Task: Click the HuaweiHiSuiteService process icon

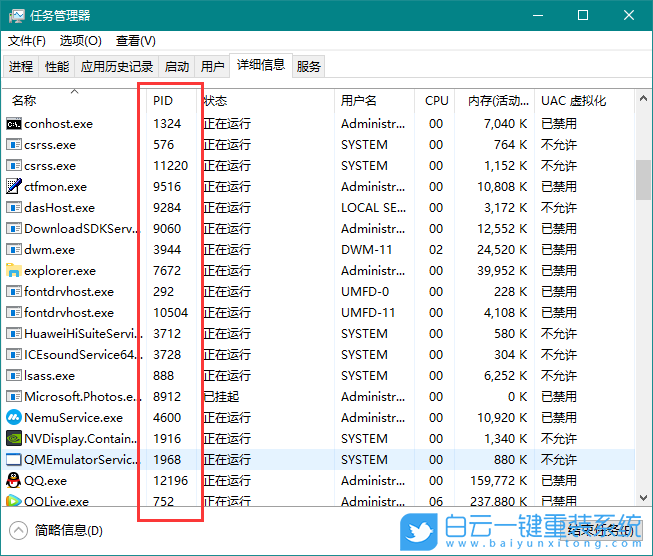Action: click(14, 333)
